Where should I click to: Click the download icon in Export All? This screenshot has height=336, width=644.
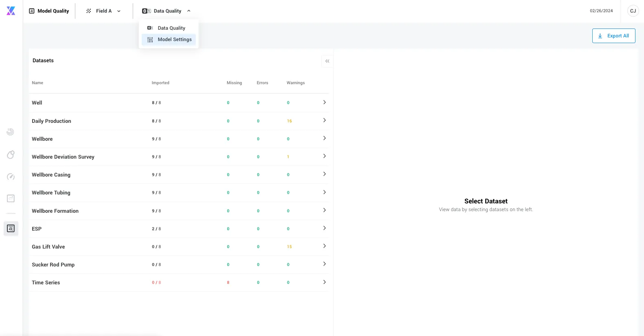pyautogui.click(x=600, y=36)
